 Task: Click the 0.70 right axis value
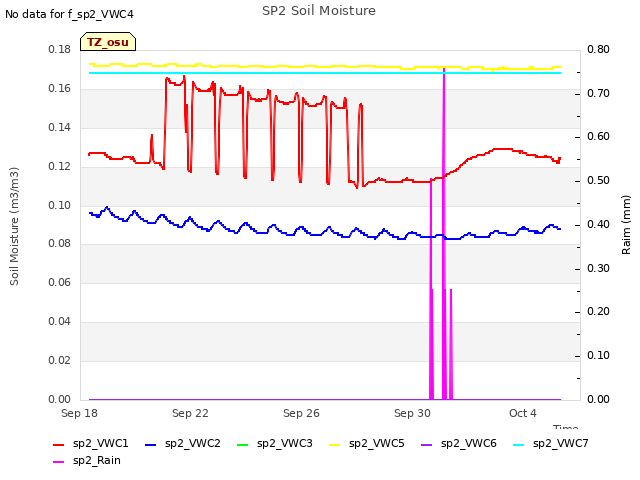click(598, 93)
